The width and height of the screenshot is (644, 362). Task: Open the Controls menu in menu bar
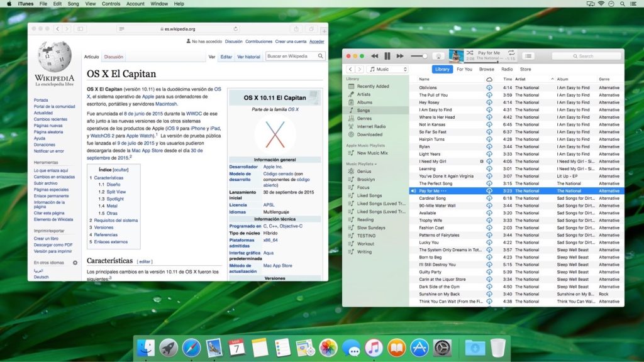111,4
